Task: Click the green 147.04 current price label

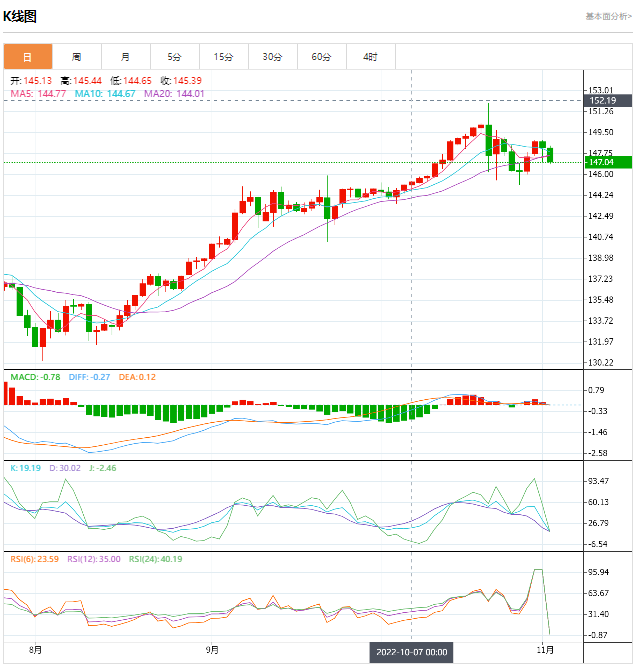Action: [x=607, y=162]
